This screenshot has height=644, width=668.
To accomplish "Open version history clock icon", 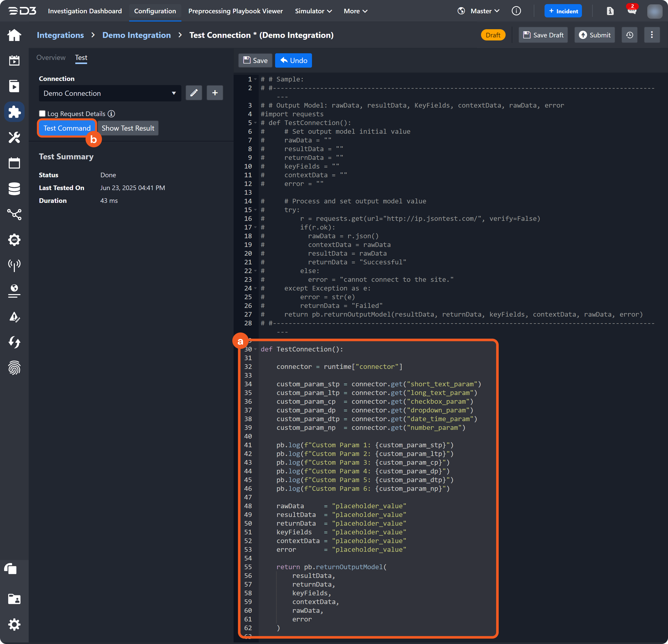I will [x=630, y=35].
